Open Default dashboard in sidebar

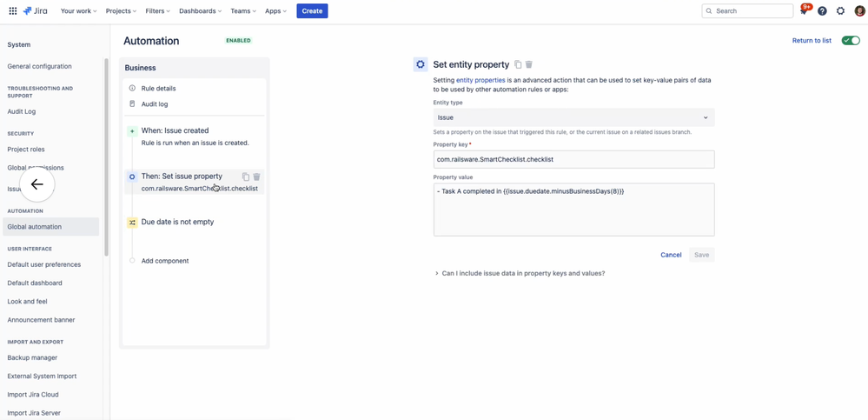35,283
